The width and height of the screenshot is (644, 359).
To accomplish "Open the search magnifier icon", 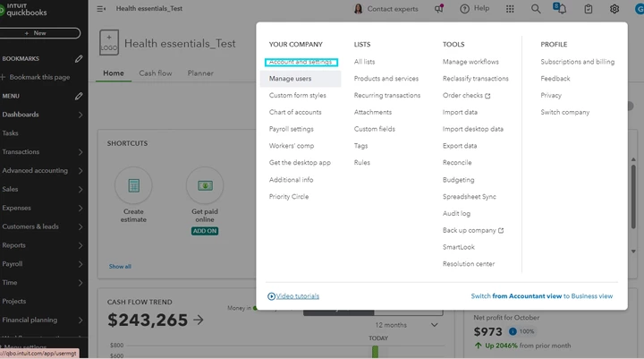I will click(536, 9).
